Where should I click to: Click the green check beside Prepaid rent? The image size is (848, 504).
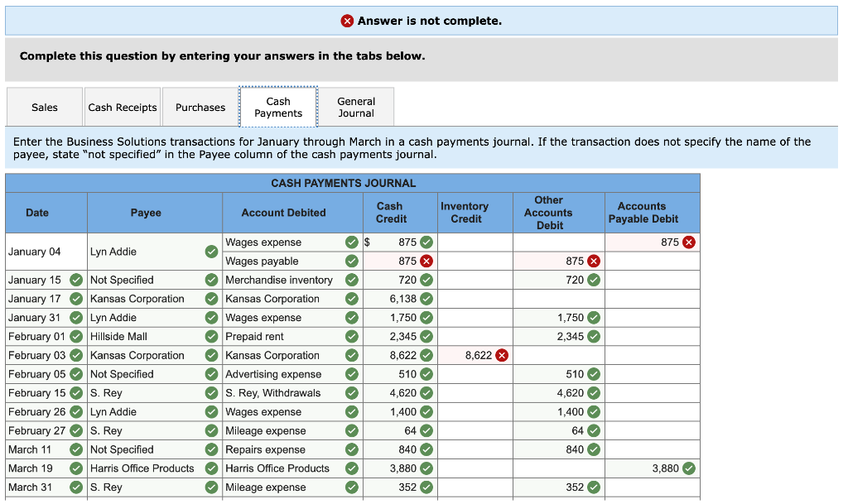(351, 337)
